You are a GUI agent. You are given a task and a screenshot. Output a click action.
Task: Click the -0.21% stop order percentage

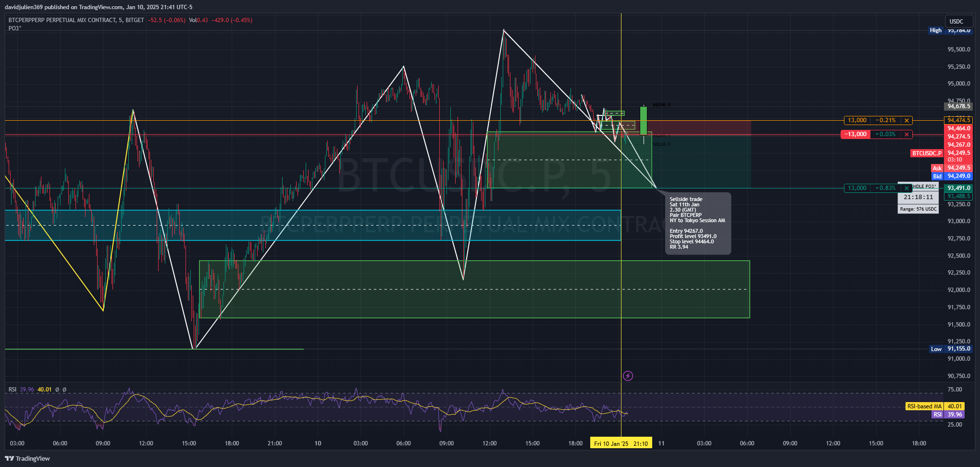click(886, 120)
